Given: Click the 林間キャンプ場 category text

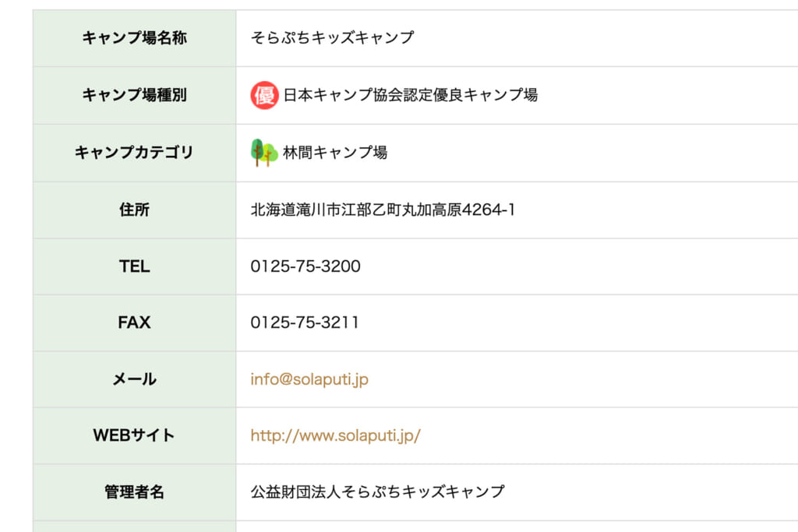Looking at the screenshot, I should 335,153.
